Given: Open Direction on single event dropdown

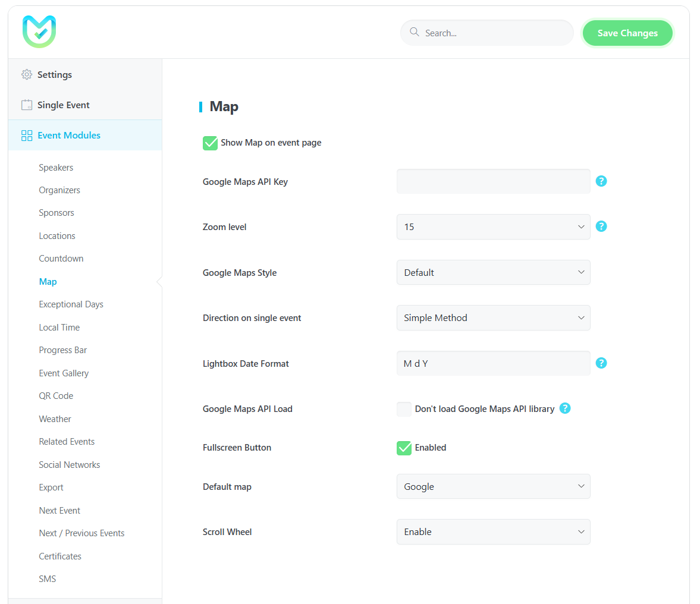Looking at the screenshot, I should tap(493, 318).
